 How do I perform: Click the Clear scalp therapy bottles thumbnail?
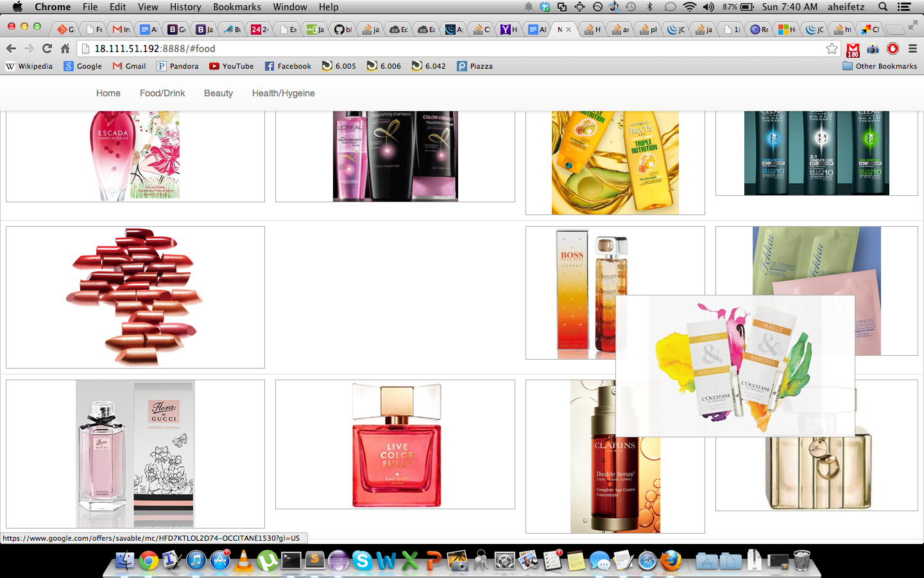point(816,153)
